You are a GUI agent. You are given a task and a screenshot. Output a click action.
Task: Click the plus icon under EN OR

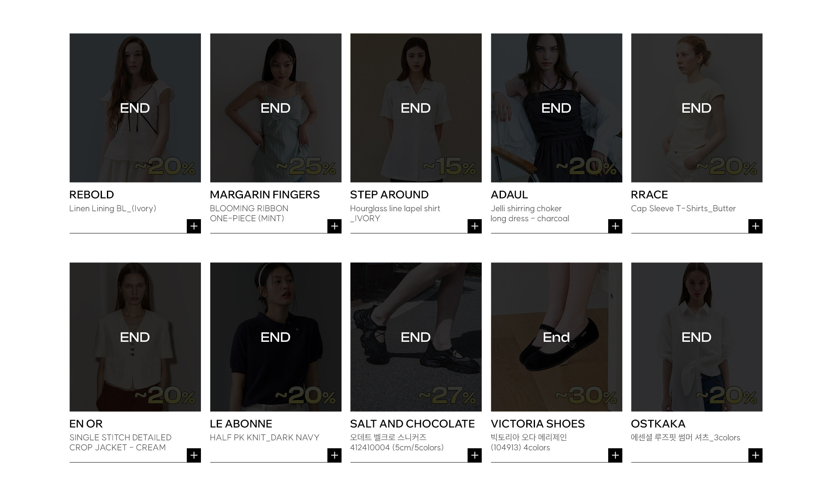click(194, 455)
